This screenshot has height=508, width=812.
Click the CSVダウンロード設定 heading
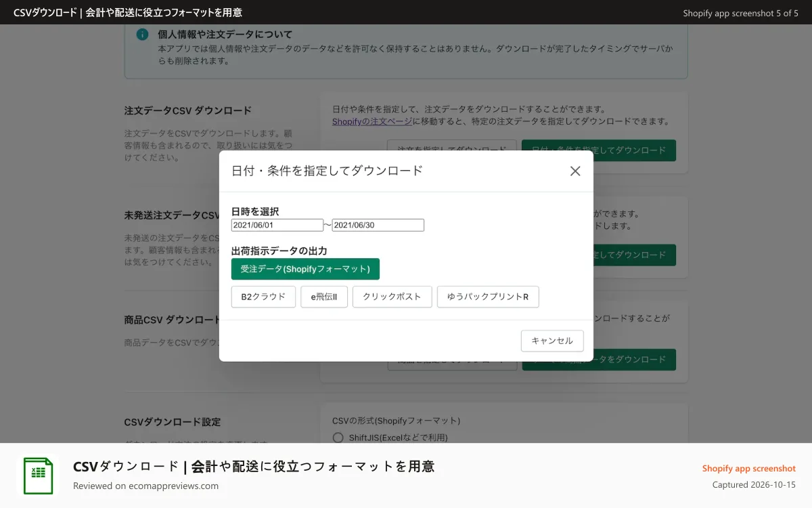[173, 422]
